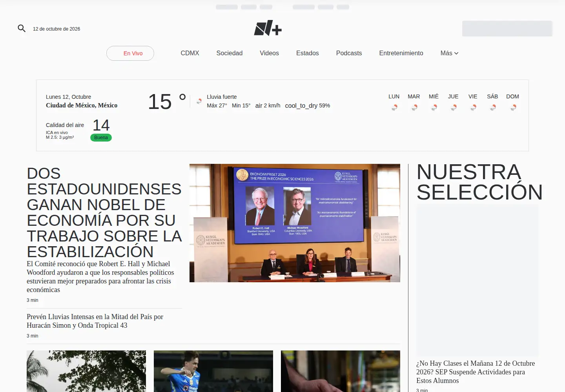Click the Calidad del aire label
Screen dimensions: 565x392
[x=65, y=125]
